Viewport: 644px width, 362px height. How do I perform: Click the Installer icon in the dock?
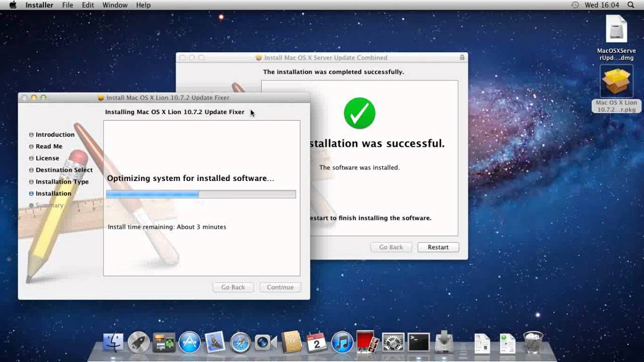(x=444, y=342)
